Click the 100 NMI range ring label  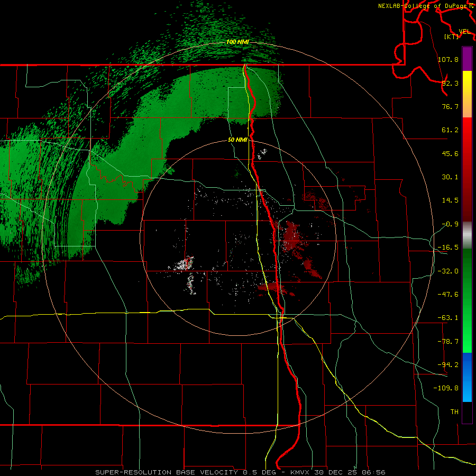[x=237, y=42]
